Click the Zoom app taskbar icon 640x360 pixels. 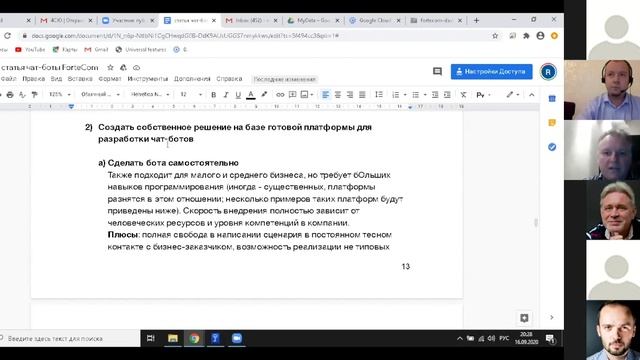[x=237, y=338]
